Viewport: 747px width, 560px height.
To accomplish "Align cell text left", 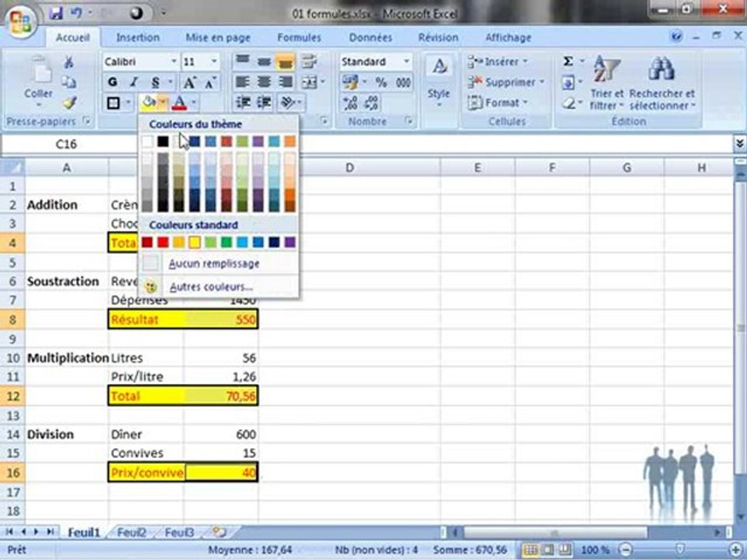I will tap(243, 82).
